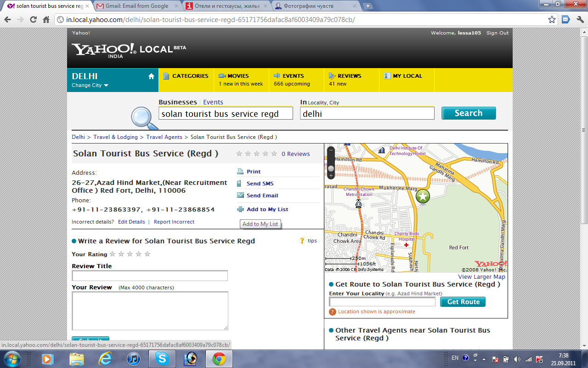This screenshot has width=588, height=368.
Task: Click the Send Email envelope icon
Action: click(240, 195)
